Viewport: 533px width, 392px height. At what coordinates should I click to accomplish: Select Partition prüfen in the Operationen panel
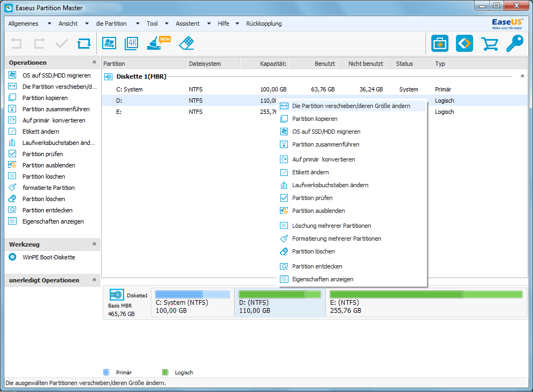pos(42,154)
